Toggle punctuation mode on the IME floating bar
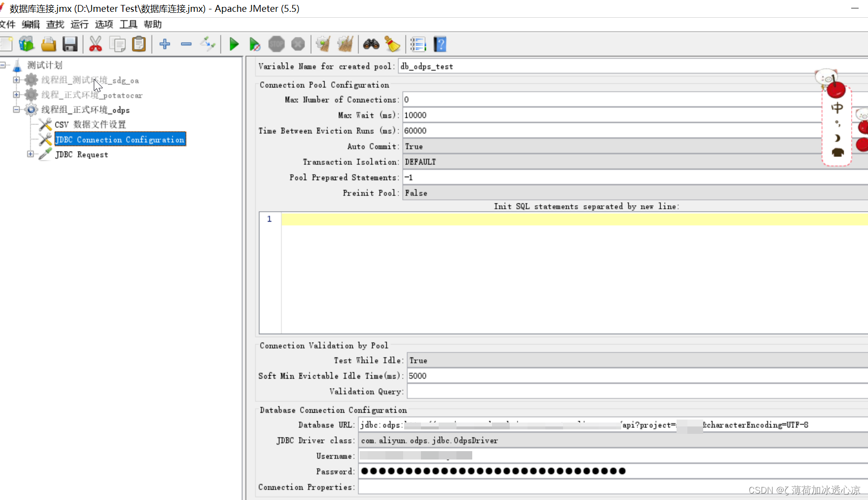The height and width of the screenshot is (500, 868). coord(837,123)
